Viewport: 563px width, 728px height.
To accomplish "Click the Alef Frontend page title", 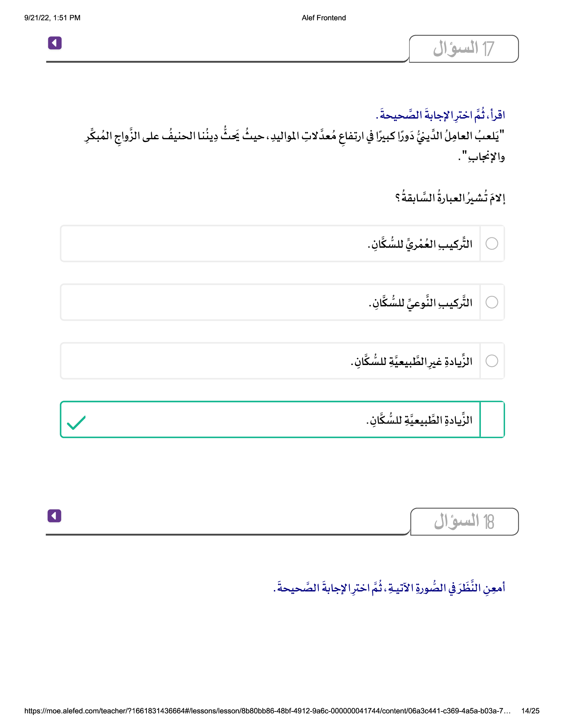I will coord(324,18).
